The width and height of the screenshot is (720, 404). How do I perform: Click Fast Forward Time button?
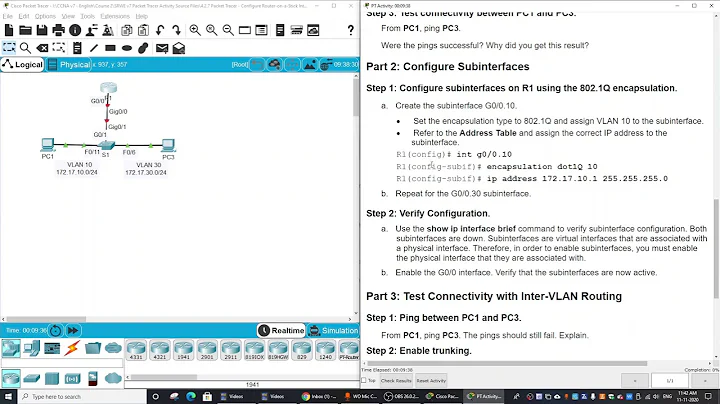pos(73,330)
